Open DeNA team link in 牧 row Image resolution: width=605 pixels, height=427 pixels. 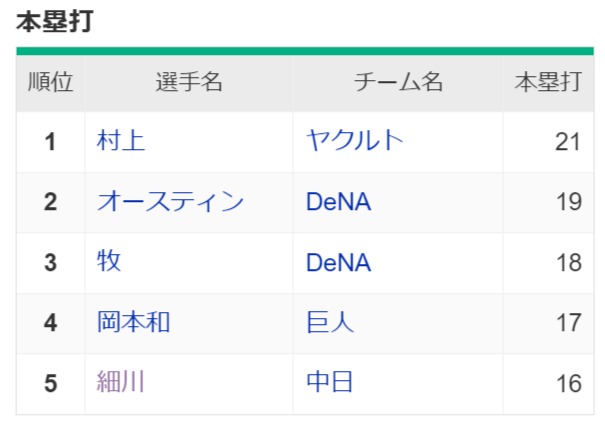tap(338, 262)
